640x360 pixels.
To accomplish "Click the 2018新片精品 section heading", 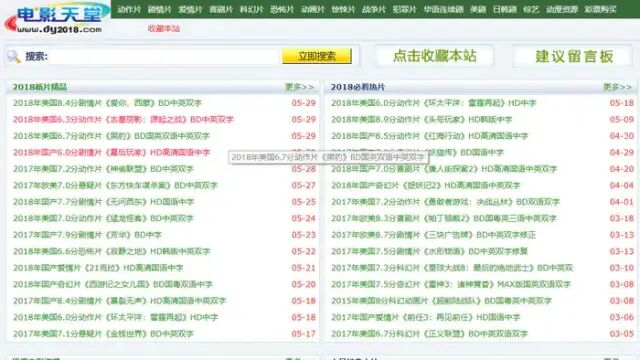I will coord(40,87).
